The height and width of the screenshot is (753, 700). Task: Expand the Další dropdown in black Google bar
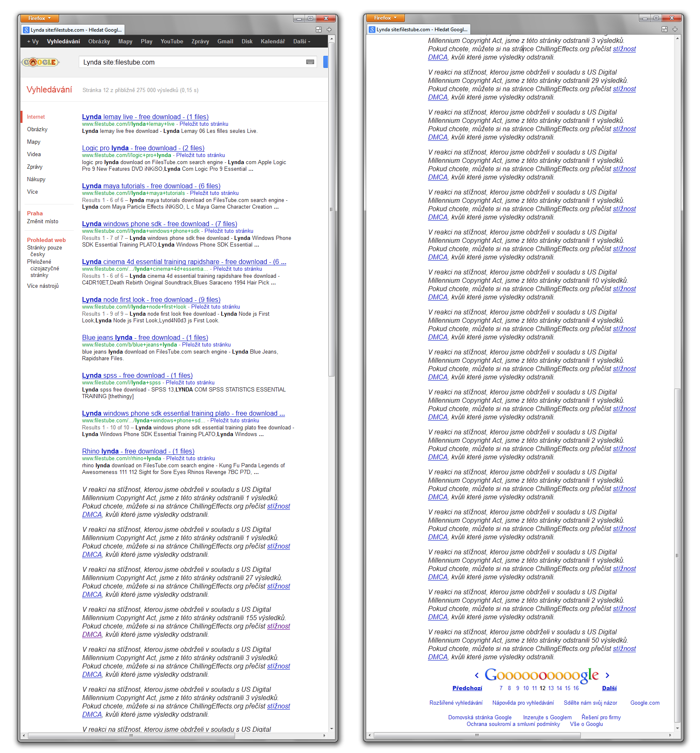click(x=302, y=41)
